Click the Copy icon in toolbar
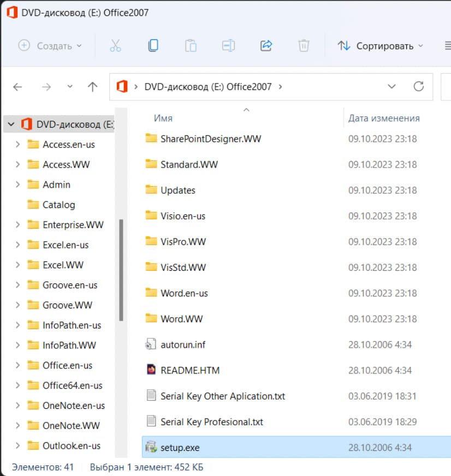451x476 pixels. (153, 46)
